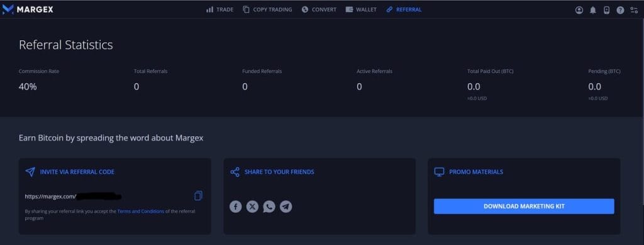Share via X icon
The height and width of the screenshot is (245, 644).
pyautogui.click(x=252, y=207)
